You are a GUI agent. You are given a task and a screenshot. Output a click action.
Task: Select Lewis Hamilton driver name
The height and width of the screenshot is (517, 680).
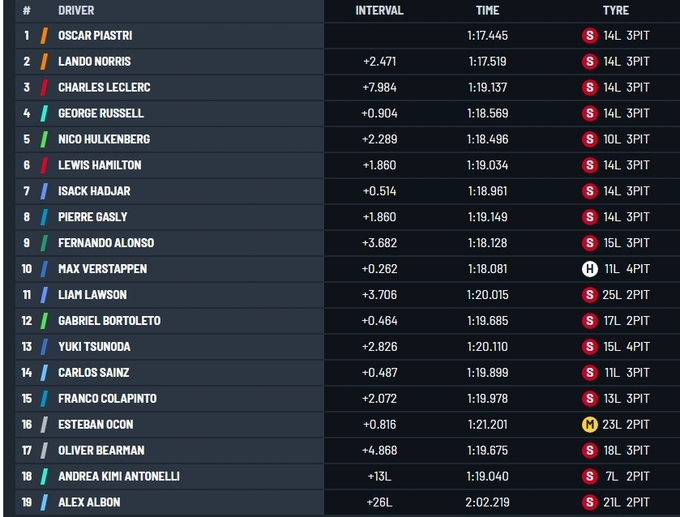(99, 165)
